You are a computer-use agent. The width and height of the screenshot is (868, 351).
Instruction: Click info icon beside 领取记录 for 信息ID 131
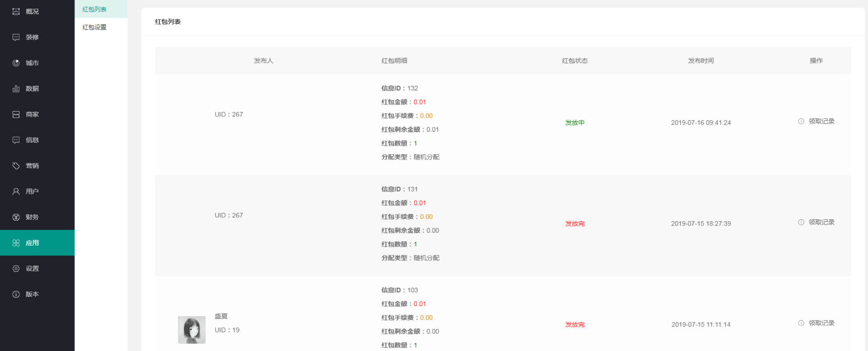point(801,222)
